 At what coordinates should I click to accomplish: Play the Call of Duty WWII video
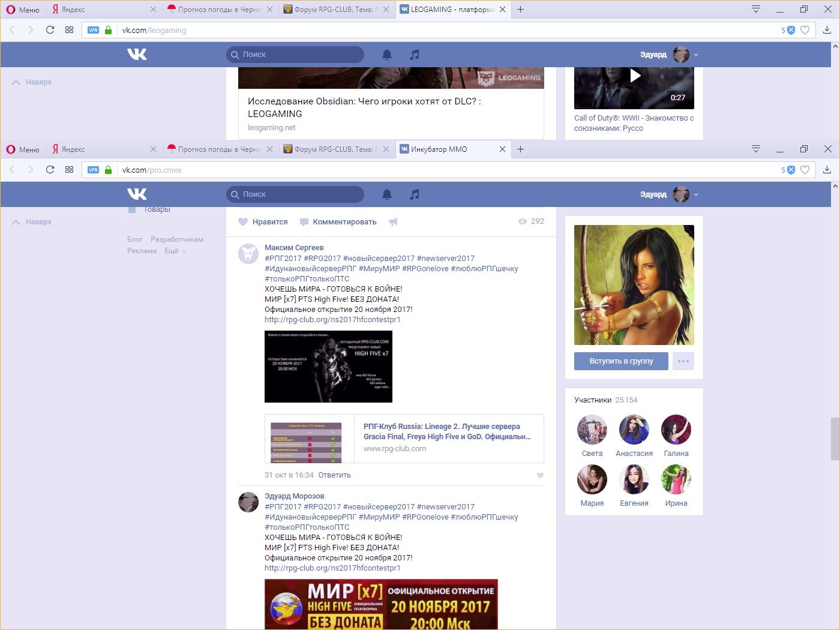coord(634,76)
